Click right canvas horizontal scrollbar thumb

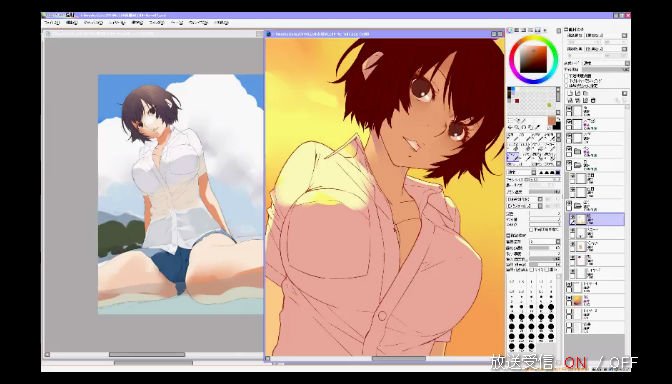point(399,358)
